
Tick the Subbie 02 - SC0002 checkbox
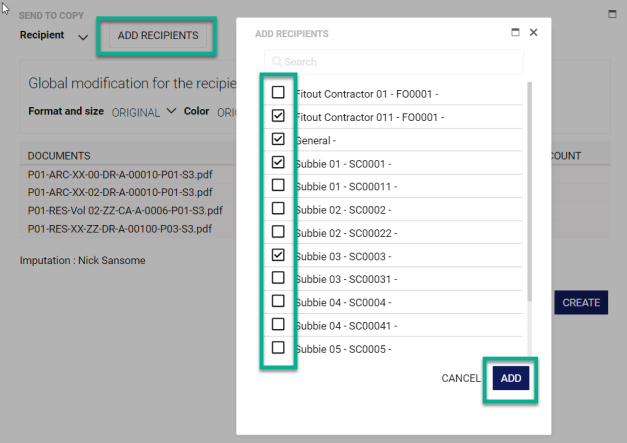(x=278, y=209)
